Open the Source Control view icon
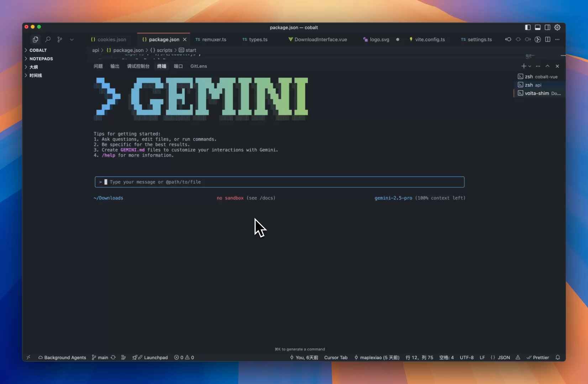The width and height of the screenshot is (588, 384). 60,39
